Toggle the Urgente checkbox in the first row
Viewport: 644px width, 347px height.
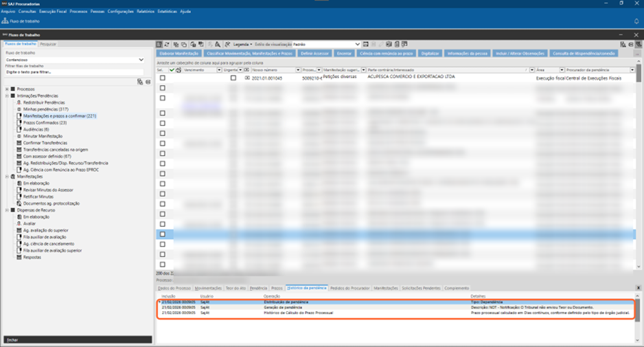point(233,78)
